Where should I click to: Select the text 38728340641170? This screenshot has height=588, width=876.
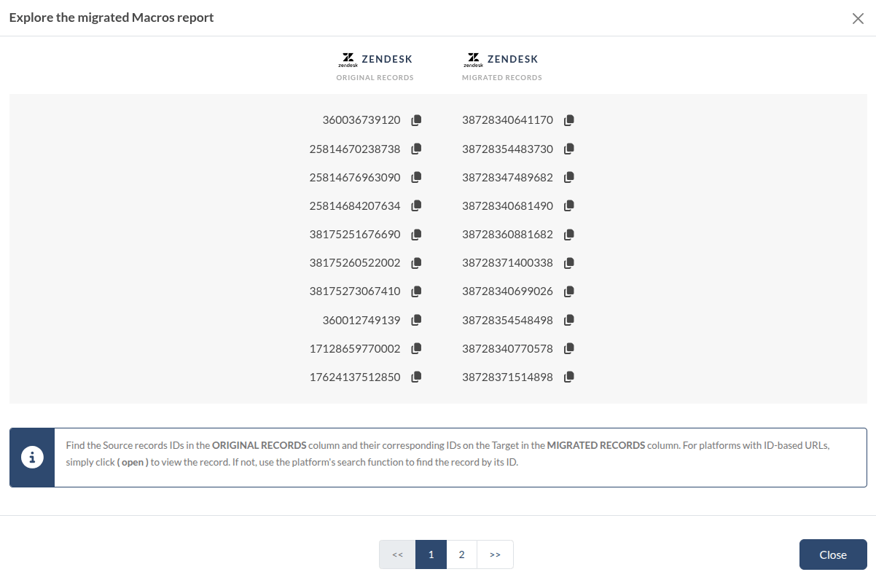tap(508, 120)
